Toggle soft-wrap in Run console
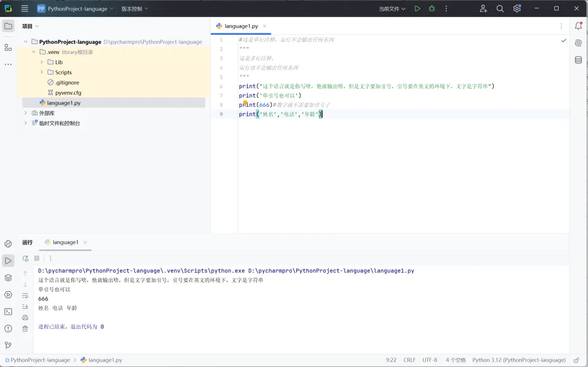This screenshot has height=367, width=588. click(25, 296)
